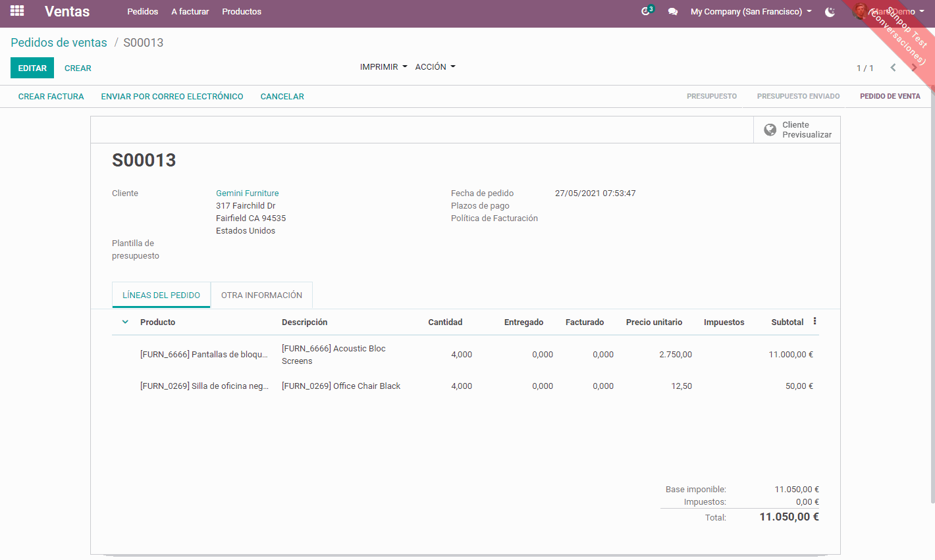Open the A facturar menu
935x560 pixels.
190,12
